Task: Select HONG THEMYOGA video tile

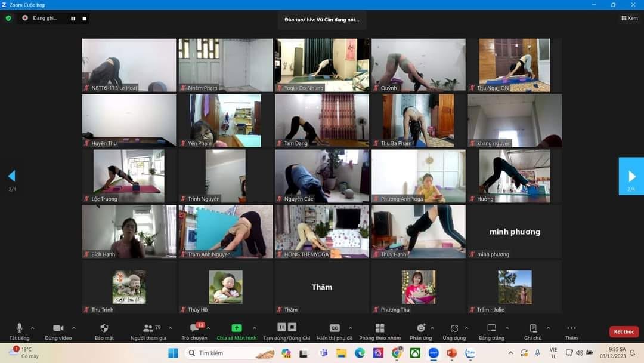Action: [322, 232]
